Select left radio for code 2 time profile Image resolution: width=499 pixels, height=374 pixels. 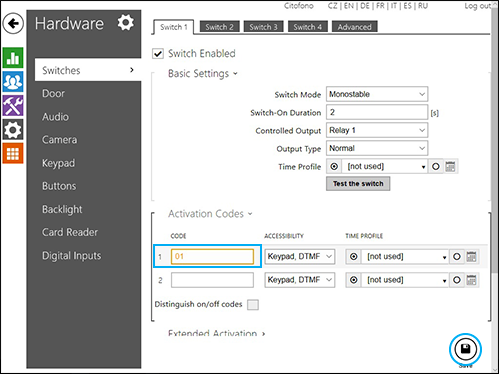pos(354,280)
